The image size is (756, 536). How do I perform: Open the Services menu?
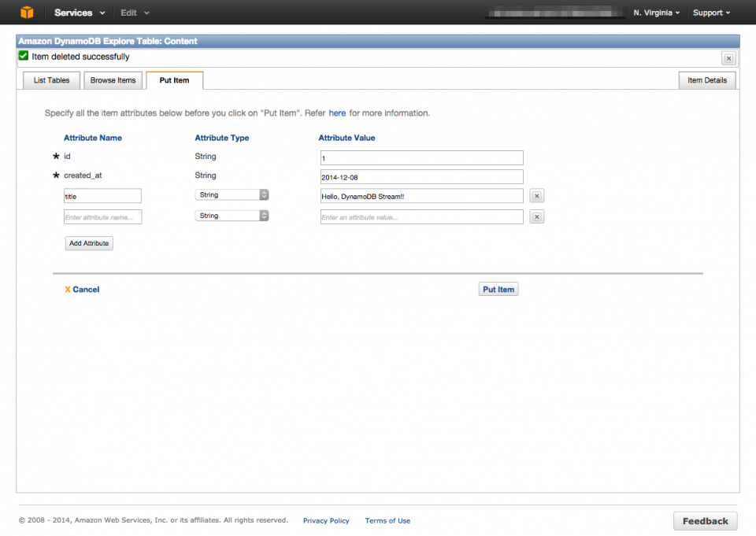click(x=79, y=13)
